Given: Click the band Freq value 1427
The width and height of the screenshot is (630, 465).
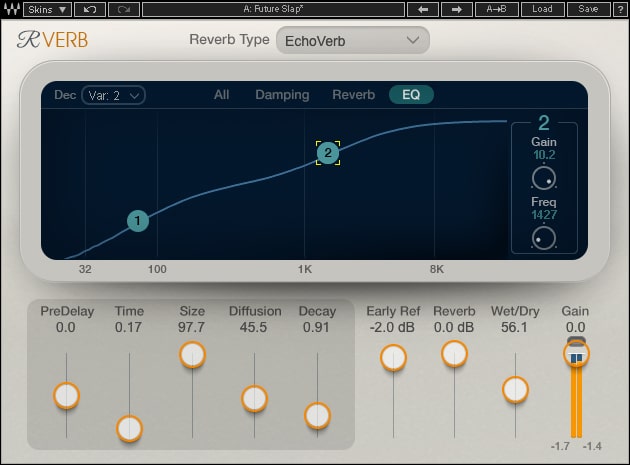Looking at the screenshot, I should pyautogui.click(x=544, y=215).
